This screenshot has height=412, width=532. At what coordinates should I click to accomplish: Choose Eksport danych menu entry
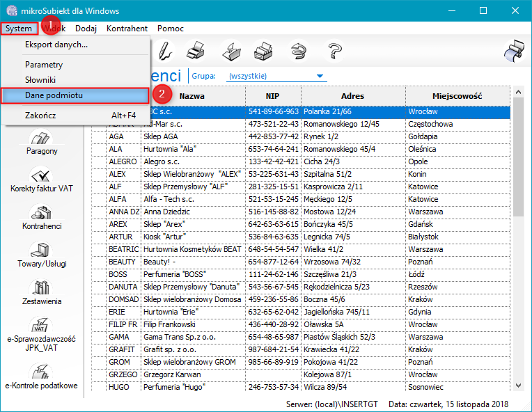coord(56,45)
